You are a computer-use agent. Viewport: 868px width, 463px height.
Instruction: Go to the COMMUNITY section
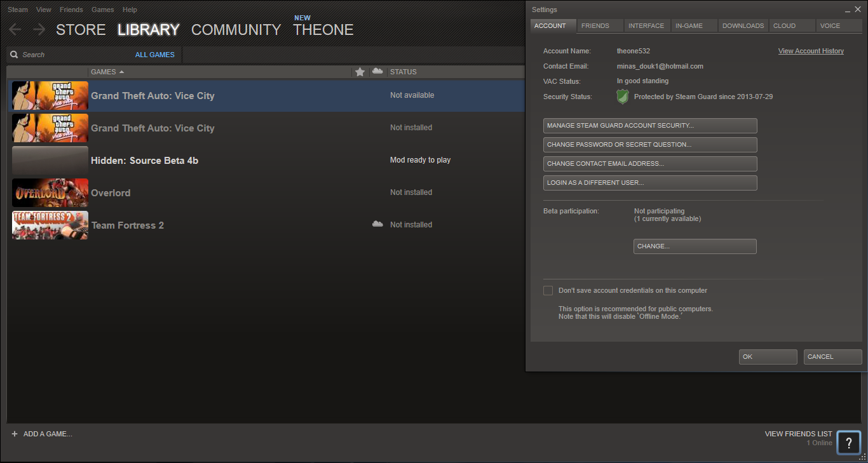[x=236, y=30]
